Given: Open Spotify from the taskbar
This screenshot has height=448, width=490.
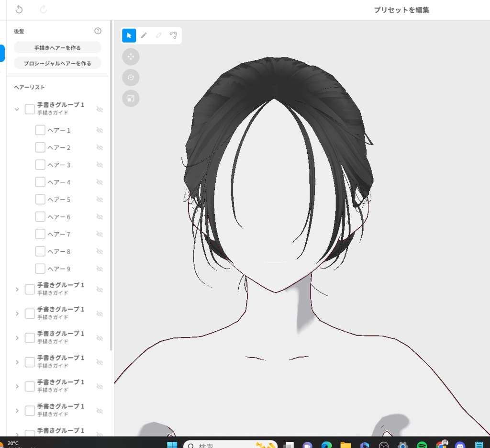Looking at the screenshot, I should pyautogui.click(x=422, y=445).
